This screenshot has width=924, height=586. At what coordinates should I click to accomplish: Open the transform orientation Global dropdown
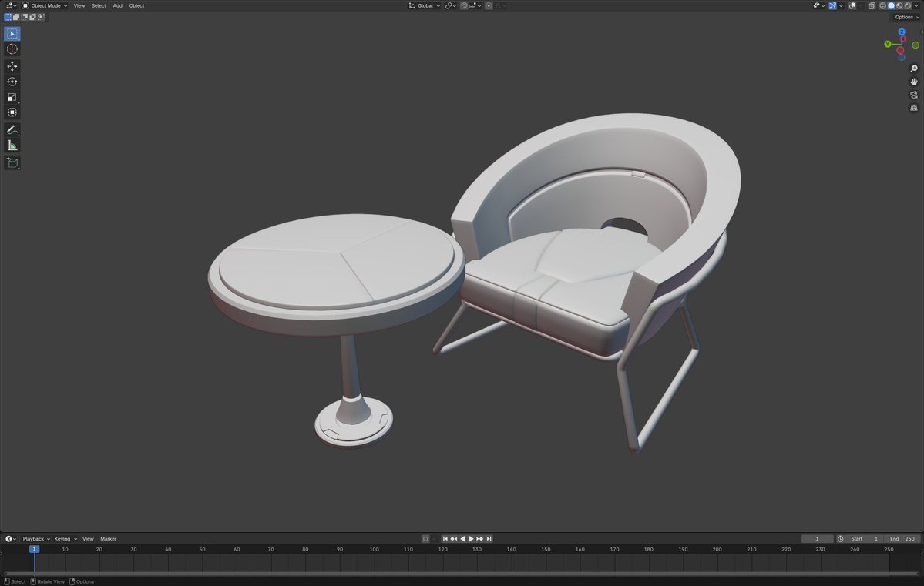point(424,5)
